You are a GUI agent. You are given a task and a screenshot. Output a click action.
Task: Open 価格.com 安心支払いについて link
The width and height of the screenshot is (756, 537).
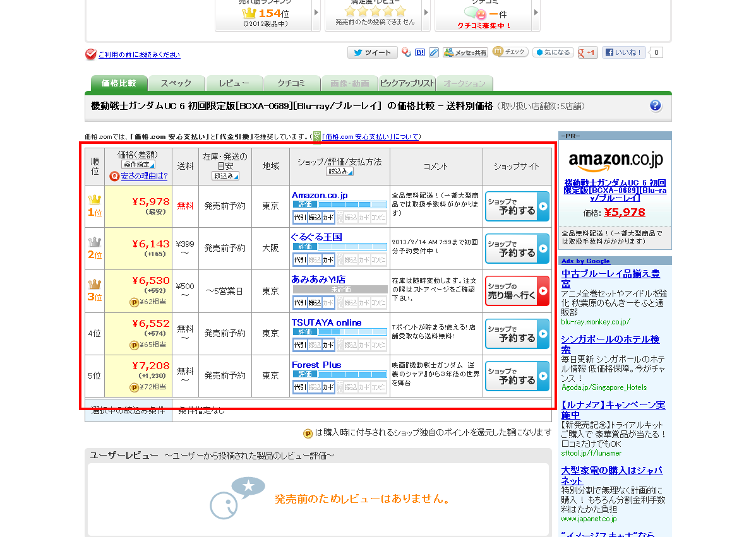click(x=371, y=137)
